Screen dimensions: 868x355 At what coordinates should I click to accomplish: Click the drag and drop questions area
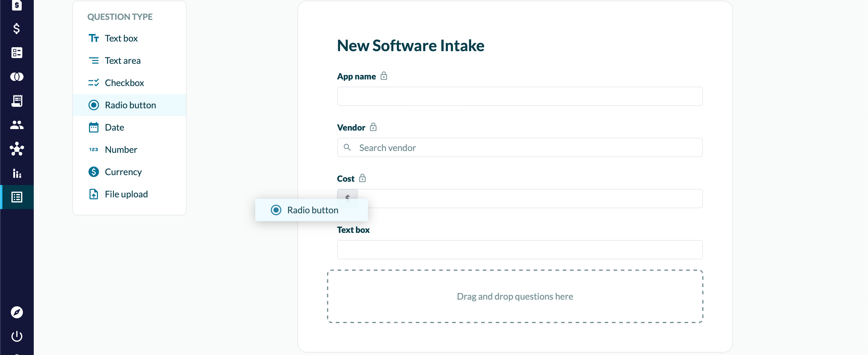pos(514,296)
